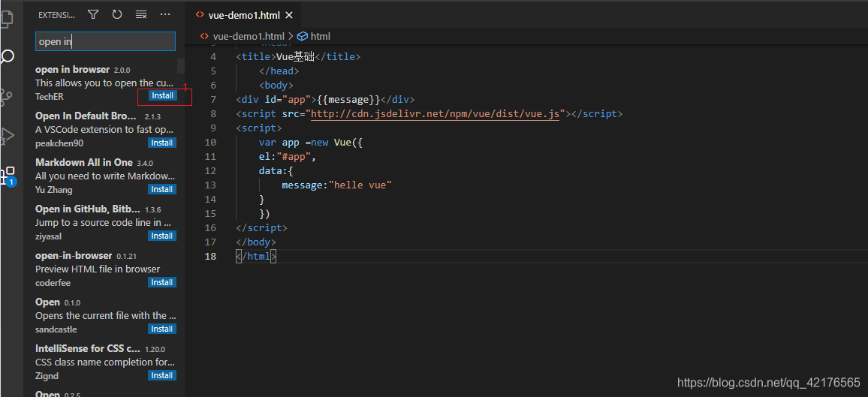Click the publisher name Yu Zhang
Image resolution: width=868 pixels, height=397 pixels.
(54, 190)
